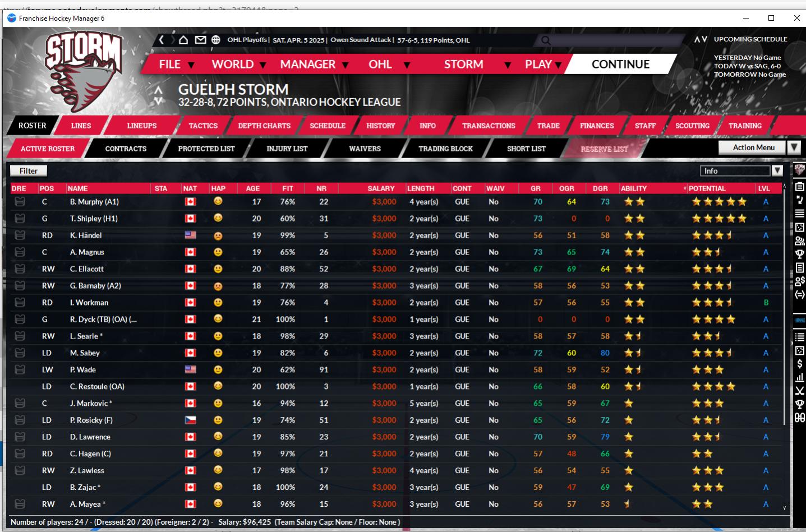Toggle dressed status for T. Shipley
Screen dimensions: 806x532
pos(20,219)
